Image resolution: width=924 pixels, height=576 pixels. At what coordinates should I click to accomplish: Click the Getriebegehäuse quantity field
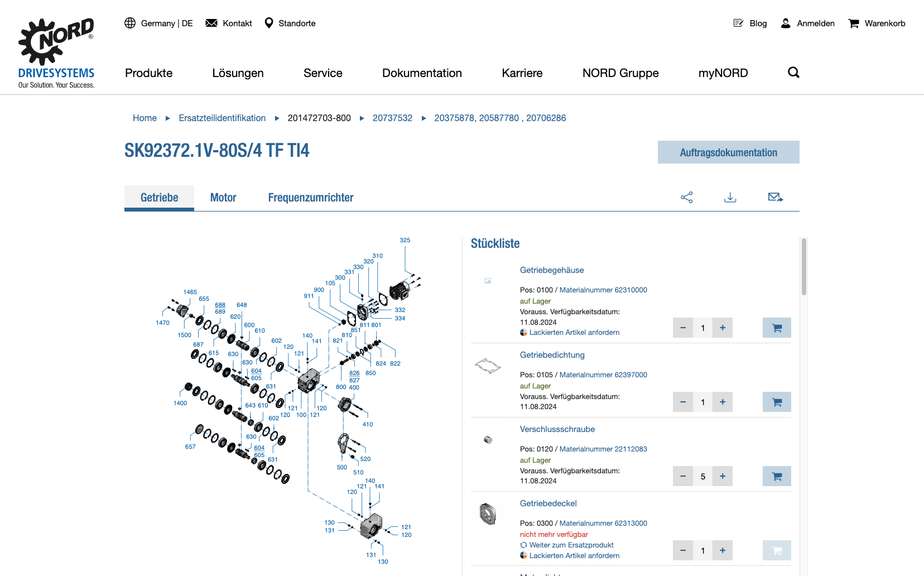click(703, 328)
